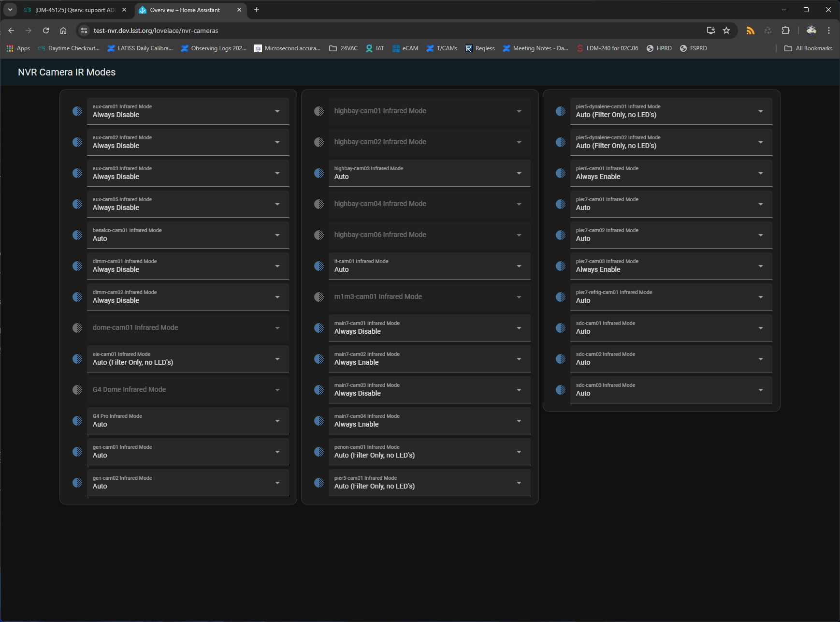Open dimm-cam01 Infrared Mode dropdown

(x=188, y=266)
